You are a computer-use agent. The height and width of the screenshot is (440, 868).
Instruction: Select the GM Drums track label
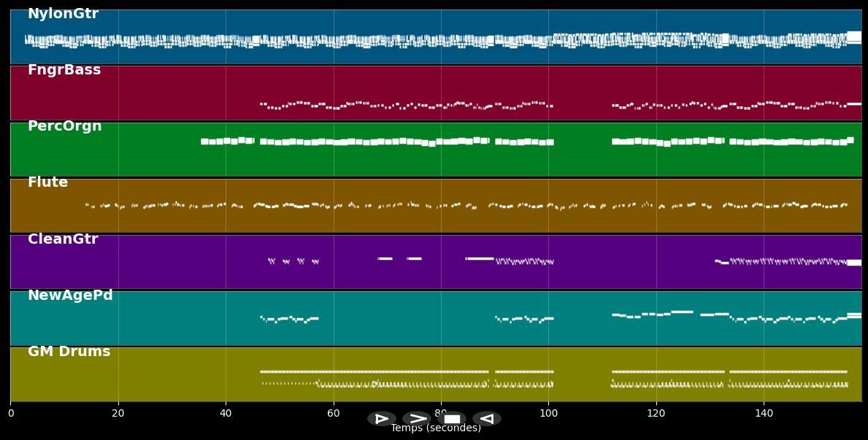[x=69, y=352]
